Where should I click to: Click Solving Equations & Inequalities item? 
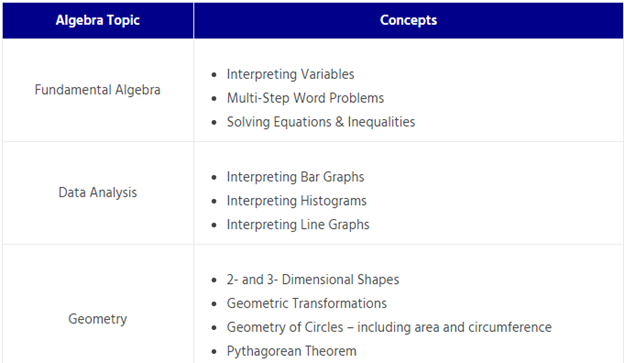pos(321,122)
